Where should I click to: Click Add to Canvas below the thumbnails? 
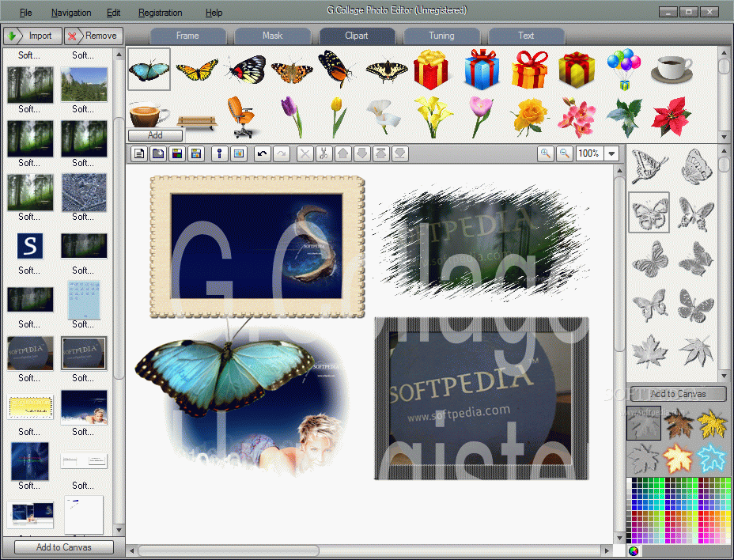[x=64, y=547]
